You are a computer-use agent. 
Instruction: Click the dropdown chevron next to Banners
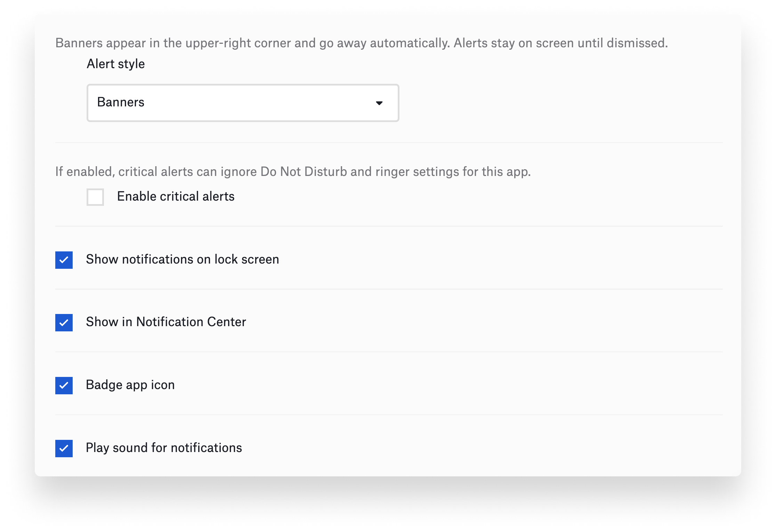click(x=379, y=103)
